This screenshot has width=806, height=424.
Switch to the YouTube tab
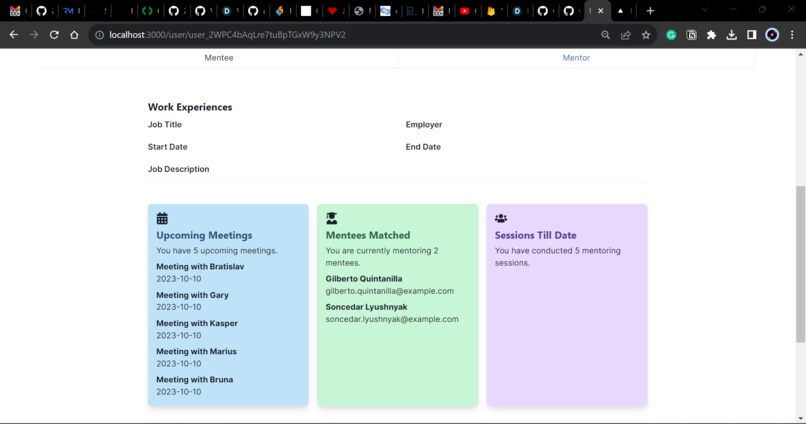point(465,11)
